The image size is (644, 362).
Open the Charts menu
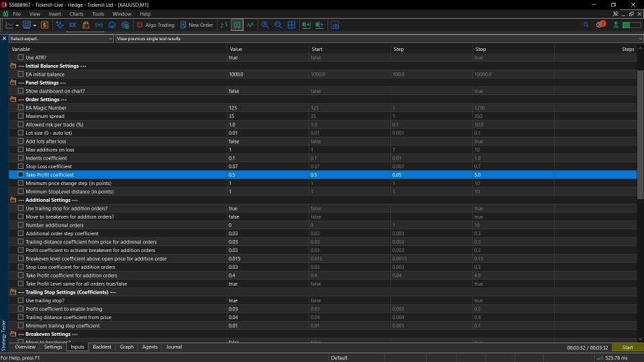(76, 14)
